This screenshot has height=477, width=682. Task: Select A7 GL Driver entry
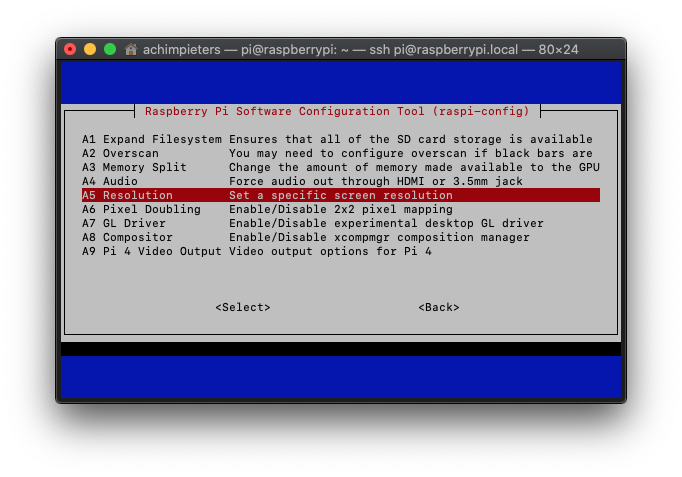[341, 223]
